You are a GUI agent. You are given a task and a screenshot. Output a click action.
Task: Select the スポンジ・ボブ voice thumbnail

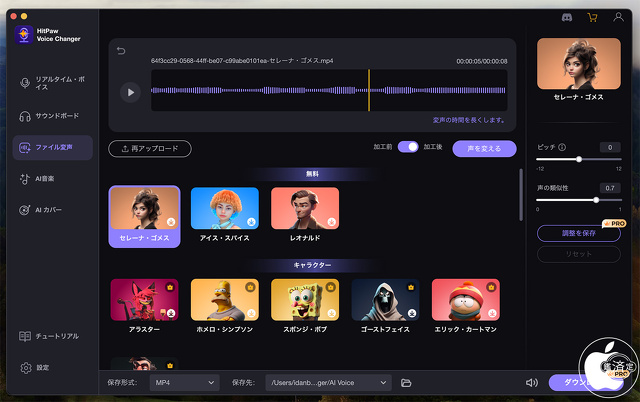(x=305, y=299)
